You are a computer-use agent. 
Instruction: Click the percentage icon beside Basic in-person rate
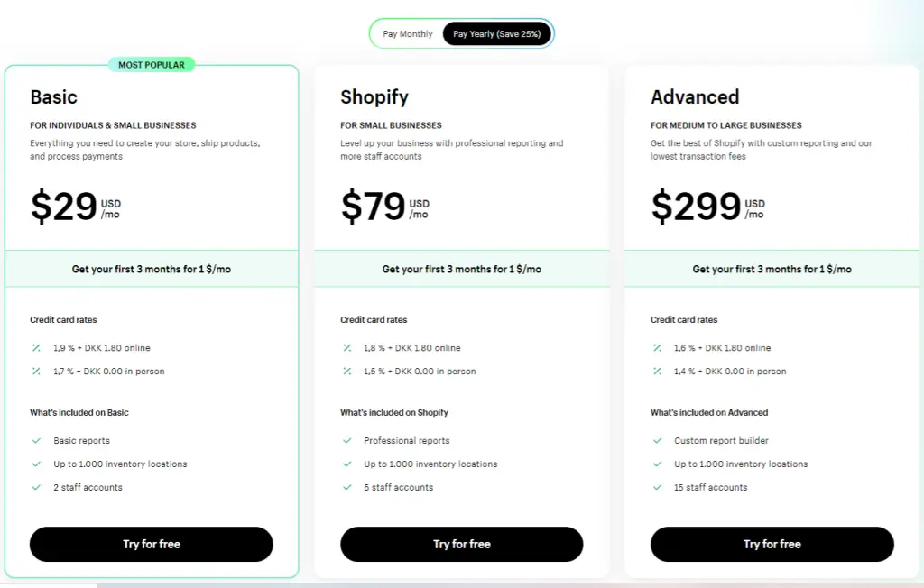pyautogui.click(x=36, y=371)
